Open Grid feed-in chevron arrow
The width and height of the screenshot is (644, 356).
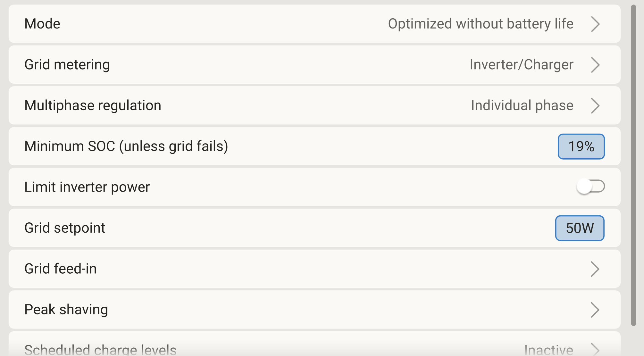click(x=595, y=269)
